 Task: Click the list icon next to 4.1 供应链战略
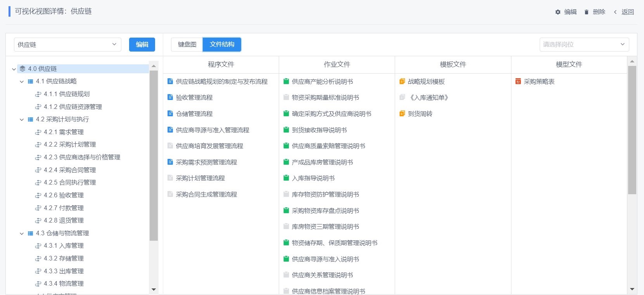pos(31,81)
